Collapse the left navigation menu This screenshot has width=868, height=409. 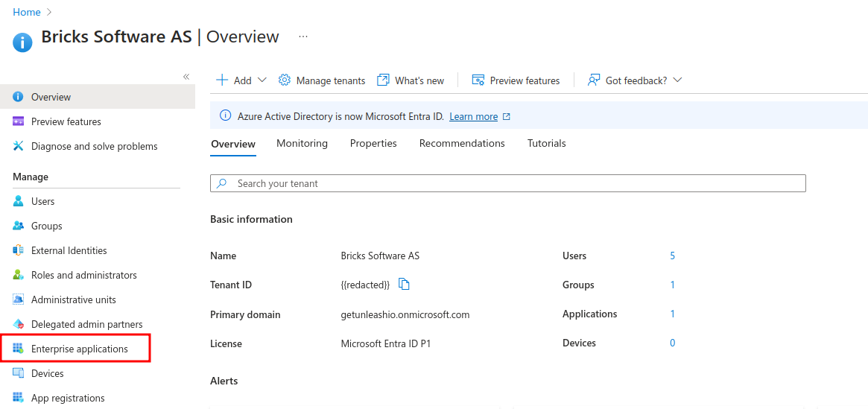click(x=186, y=77)
